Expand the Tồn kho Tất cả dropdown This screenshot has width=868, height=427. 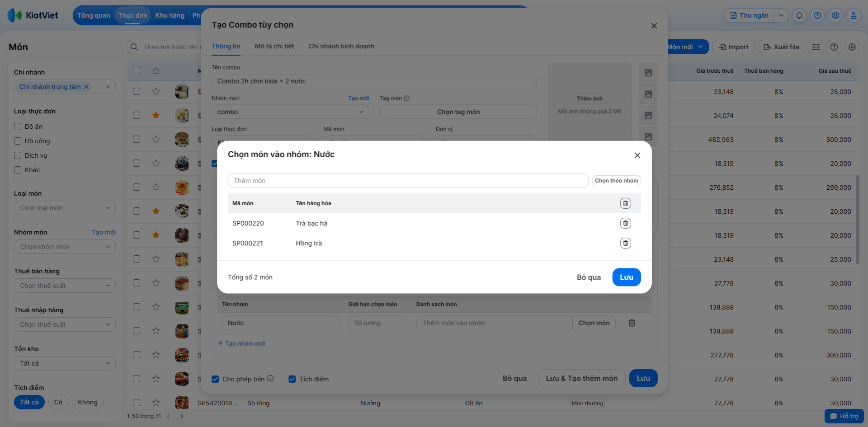(65, 363)
